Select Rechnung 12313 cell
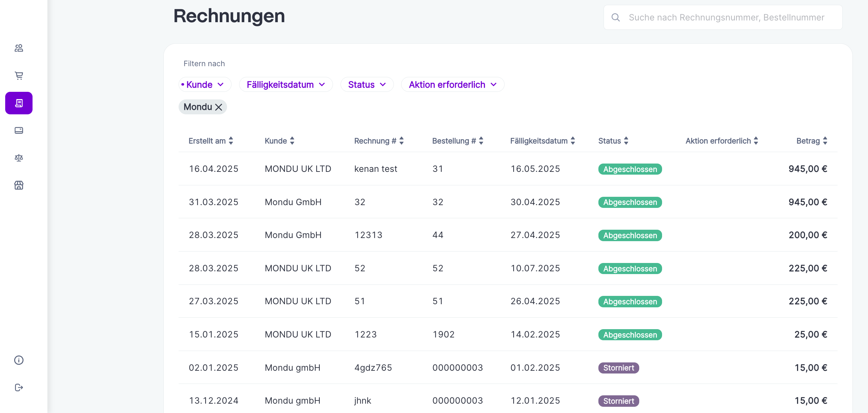868x413 pixels. (x=369, y=235)
